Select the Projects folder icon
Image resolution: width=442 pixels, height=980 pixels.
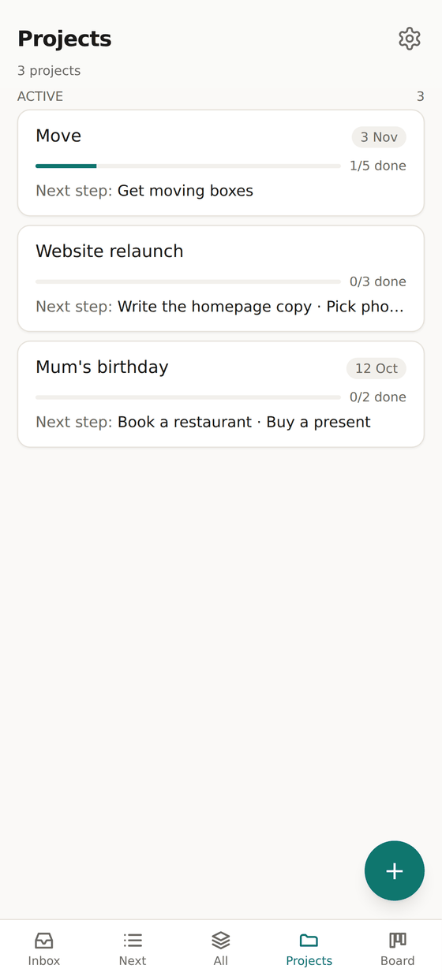click(309, 940)
